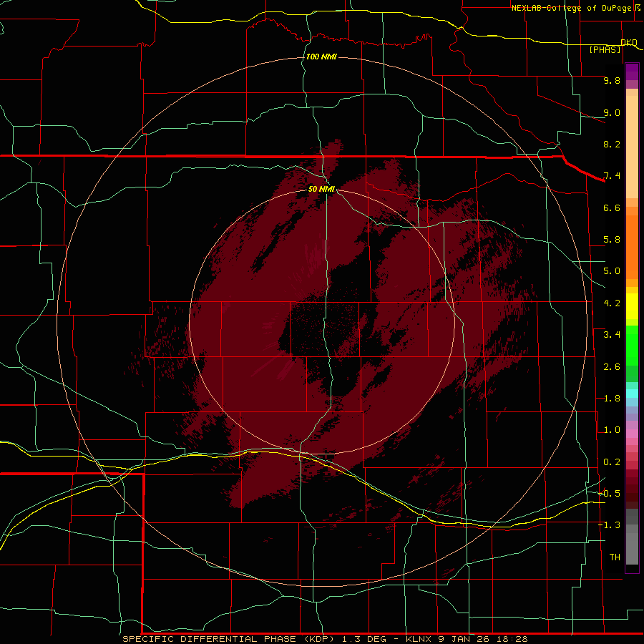Click the 9 JAN 26 date text

(463, 639)
